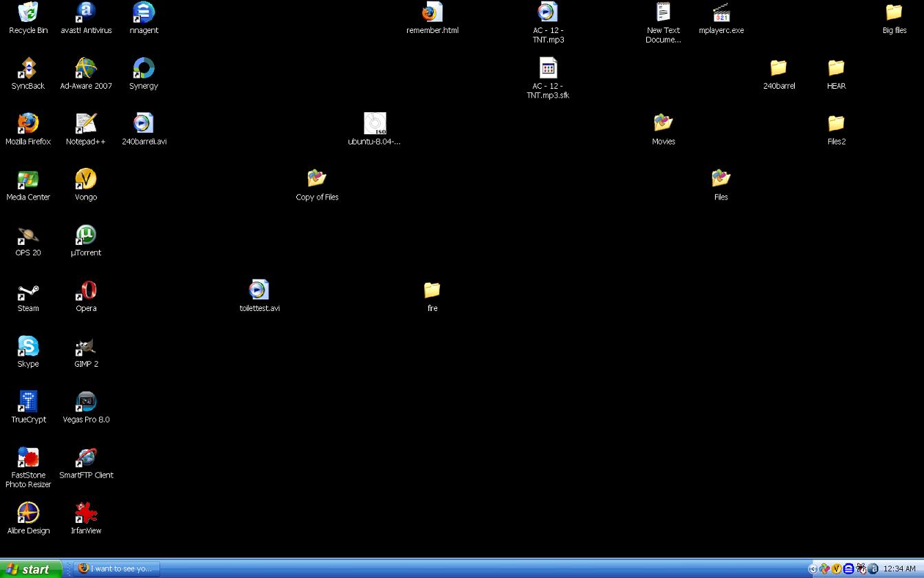Open the Start menu
924x578 pixels.
(31, 569)
